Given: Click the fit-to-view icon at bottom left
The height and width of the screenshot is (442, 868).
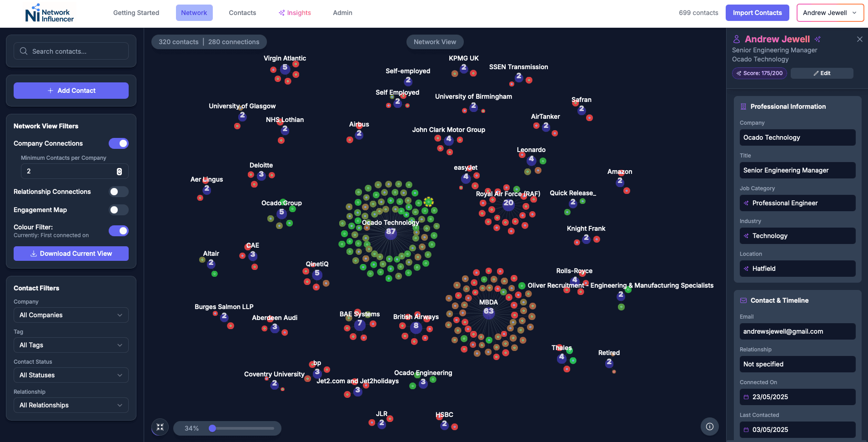Looking at the screenshot, I should click(x=160, y=427).
